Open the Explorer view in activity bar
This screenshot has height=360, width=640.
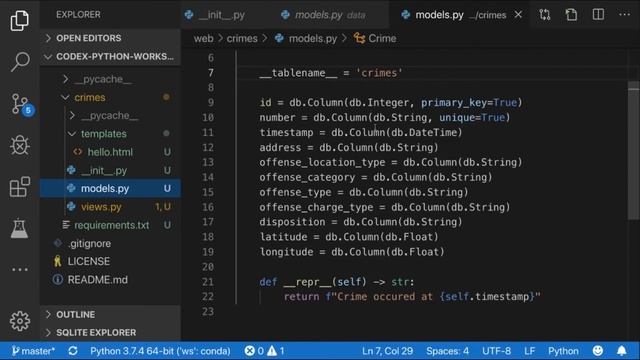coord(20,20)
